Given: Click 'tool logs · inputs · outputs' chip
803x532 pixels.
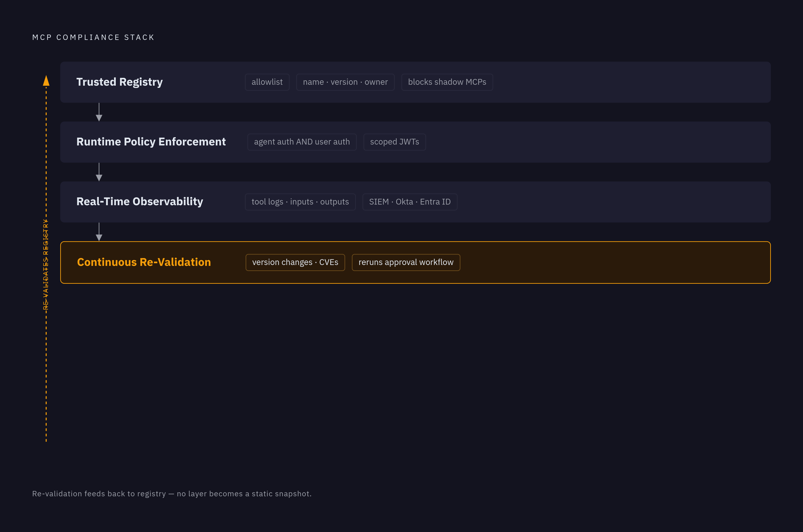Looking at the screenshot, I should (300, 202).
